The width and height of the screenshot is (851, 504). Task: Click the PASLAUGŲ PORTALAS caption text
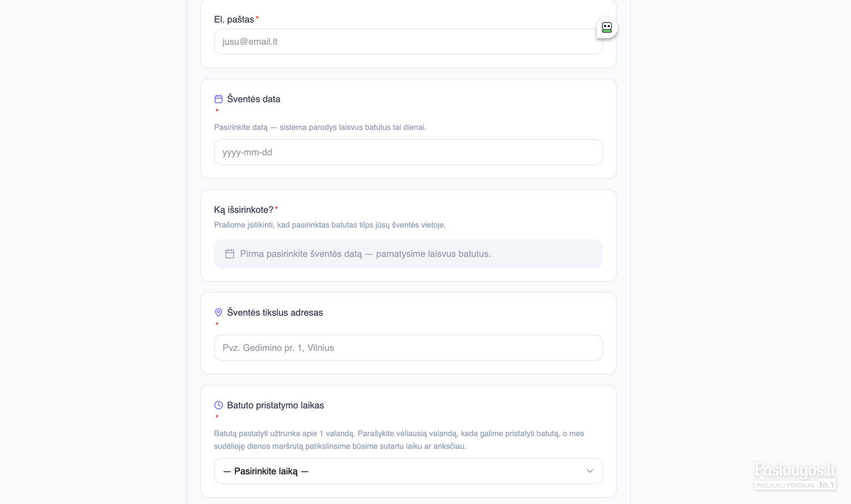tap(785, 486)
